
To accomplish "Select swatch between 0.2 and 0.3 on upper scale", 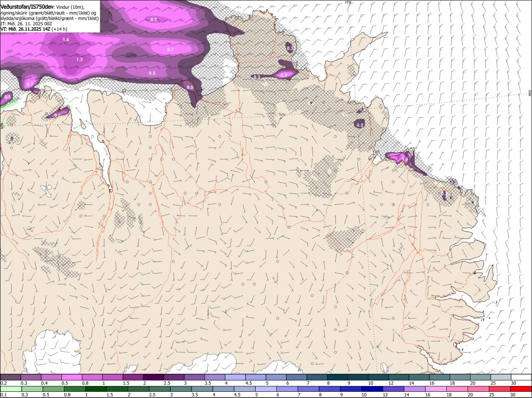I will point(10,377).
